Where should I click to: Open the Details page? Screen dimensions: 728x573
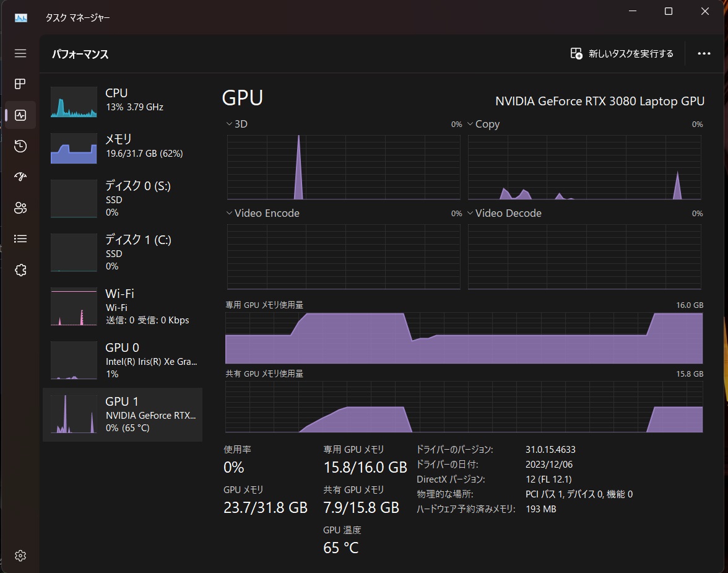(20, 238)
